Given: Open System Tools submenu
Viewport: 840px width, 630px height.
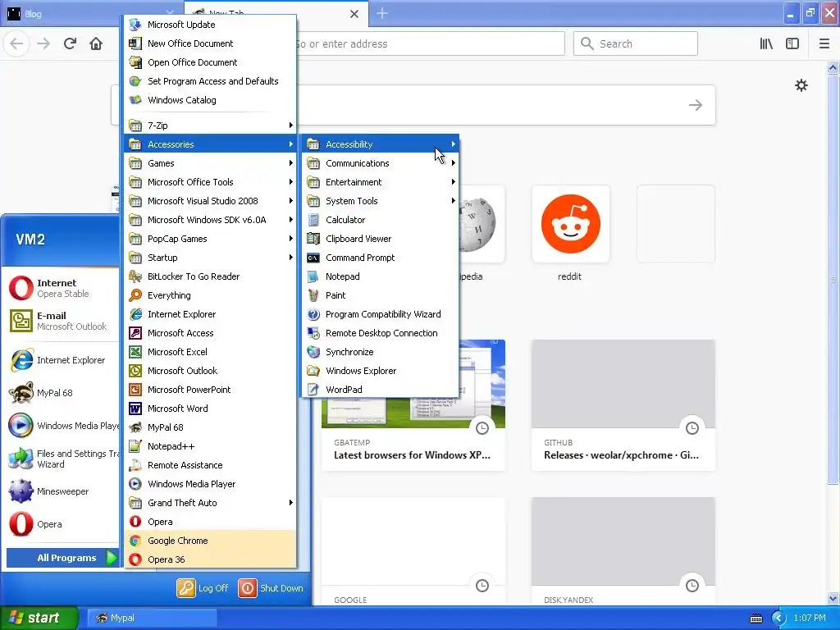Looking at the screenshot, I should [381, 201].
